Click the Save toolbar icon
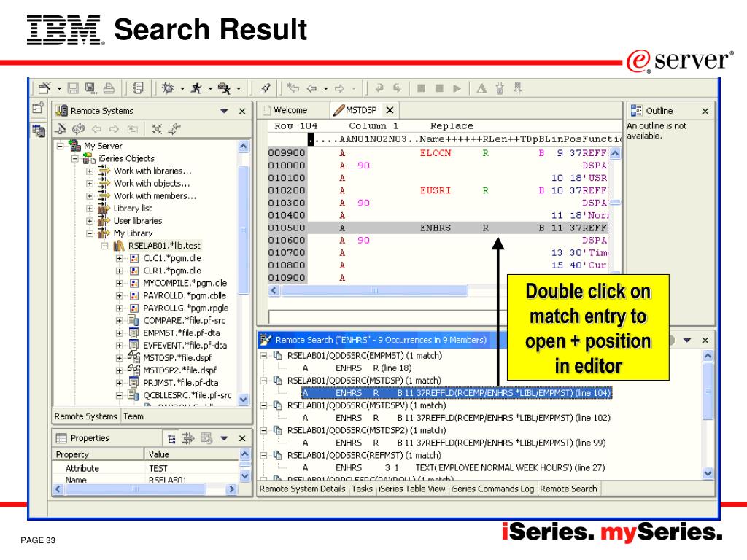Image resolution: width=747 pixels, height=560 pixels. coord(73,88)
